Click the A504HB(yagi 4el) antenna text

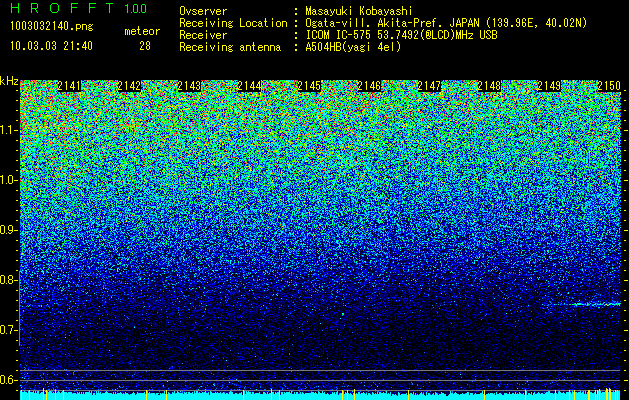pos(353,47)
